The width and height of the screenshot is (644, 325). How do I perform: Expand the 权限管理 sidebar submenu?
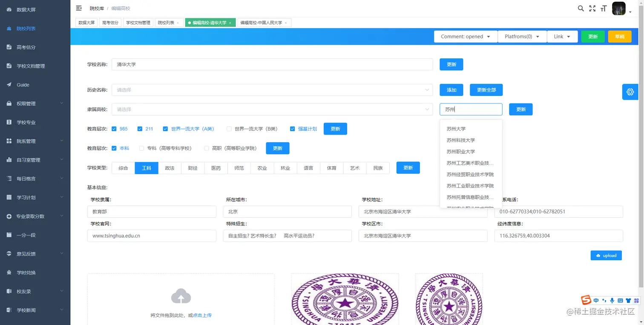coord(62,104)
